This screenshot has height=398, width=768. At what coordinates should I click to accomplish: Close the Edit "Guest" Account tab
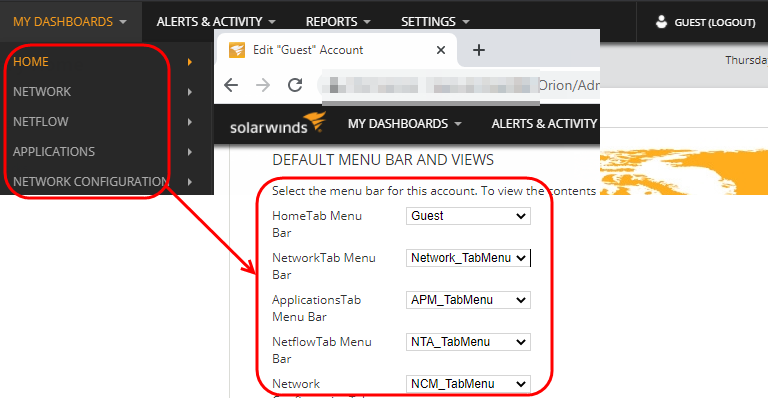click(x=441, y=50)
